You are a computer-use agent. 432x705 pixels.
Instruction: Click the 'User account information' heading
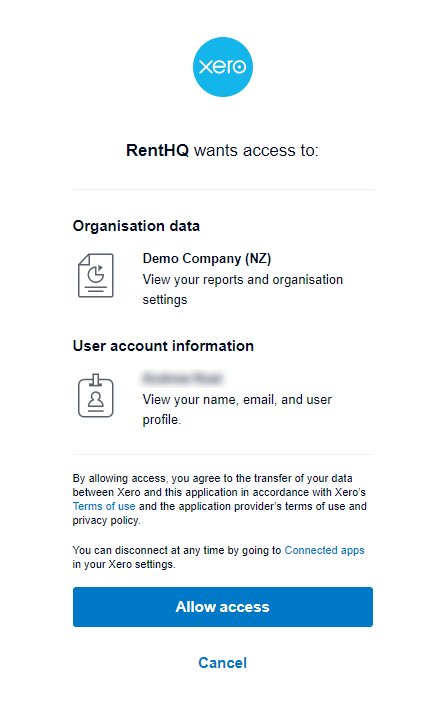pos(163,346)
